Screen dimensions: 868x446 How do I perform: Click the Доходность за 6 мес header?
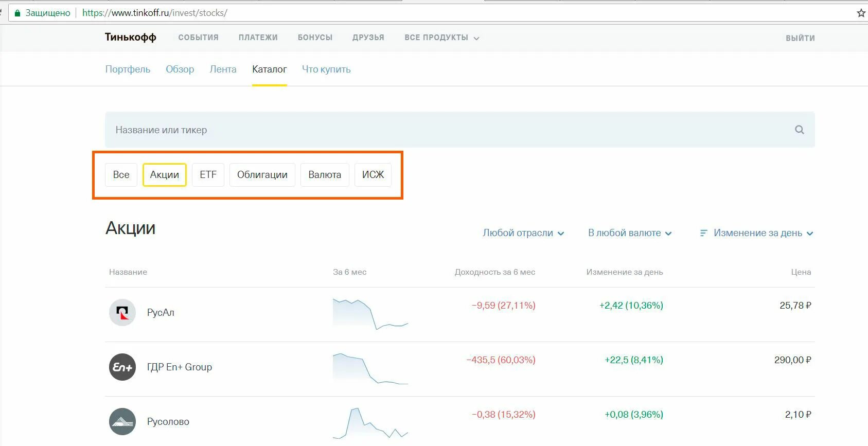pyautogui.click(x=495, y=272)
